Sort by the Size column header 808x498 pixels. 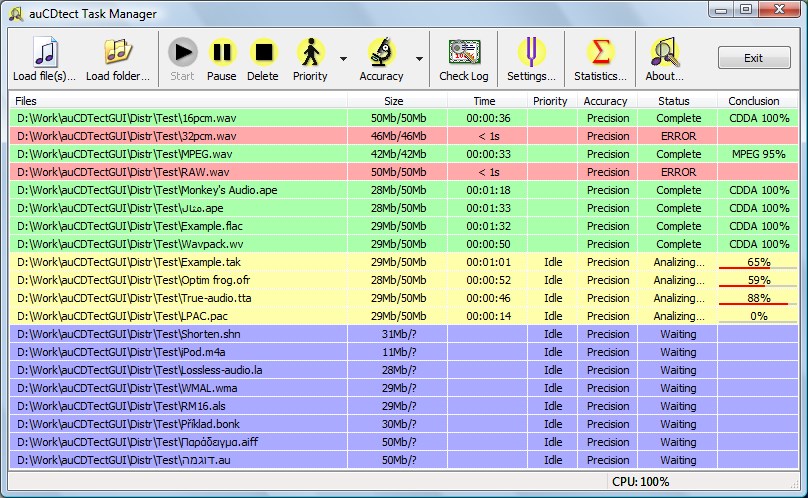pyautogui.click(x=394, y=101)
